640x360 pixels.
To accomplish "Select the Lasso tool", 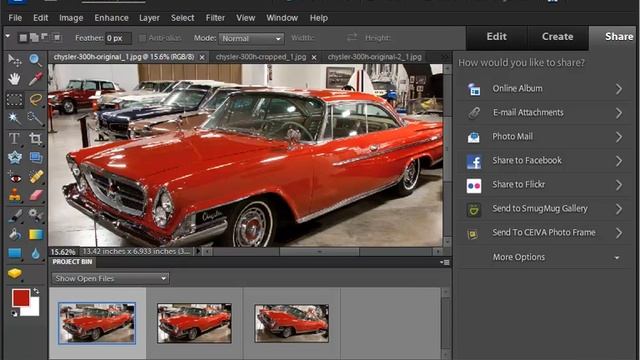I will pyautogui.click(x=36, y=99).
